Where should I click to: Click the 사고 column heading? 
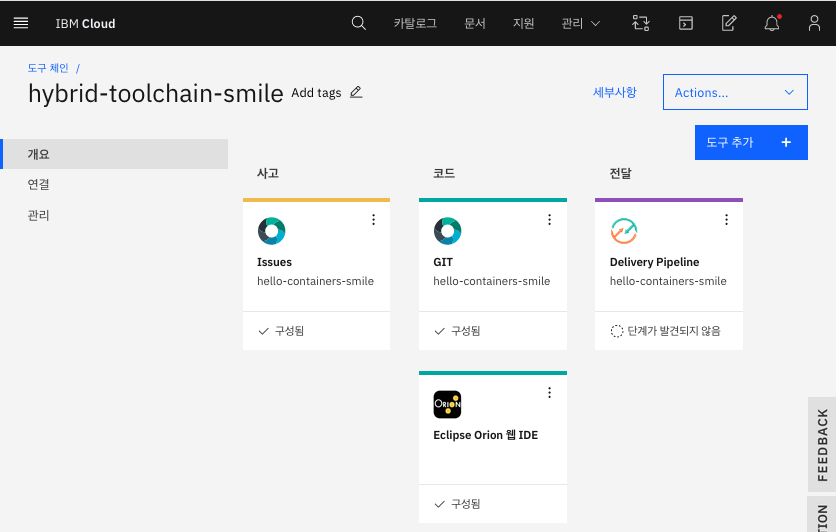click(268, 173)
